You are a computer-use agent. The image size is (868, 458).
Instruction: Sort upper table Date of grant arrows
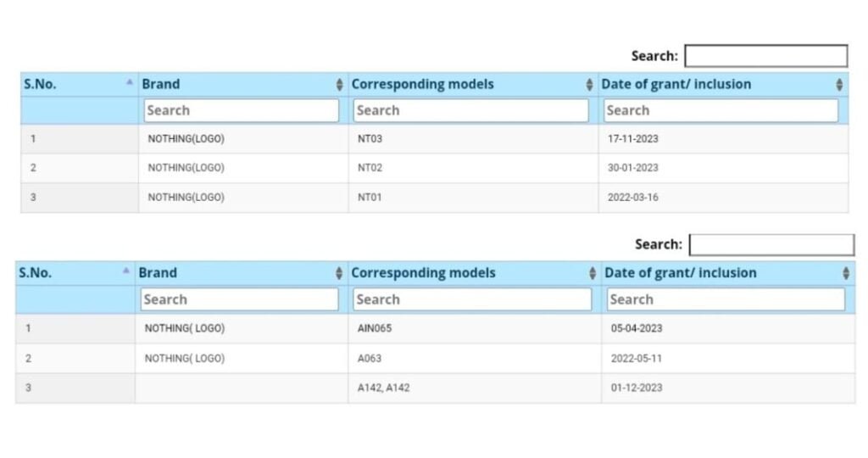click(839, 84)
